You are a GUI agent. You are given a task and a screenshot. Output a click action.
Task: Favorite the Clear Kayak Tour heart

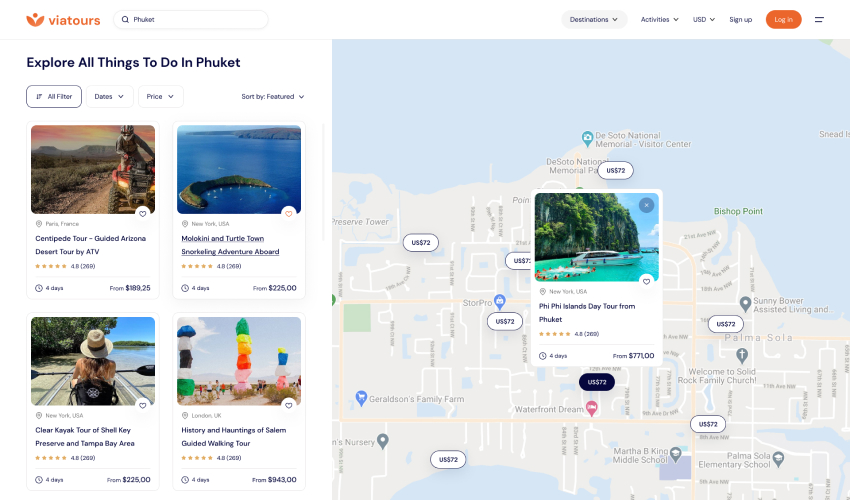[143, 405]
